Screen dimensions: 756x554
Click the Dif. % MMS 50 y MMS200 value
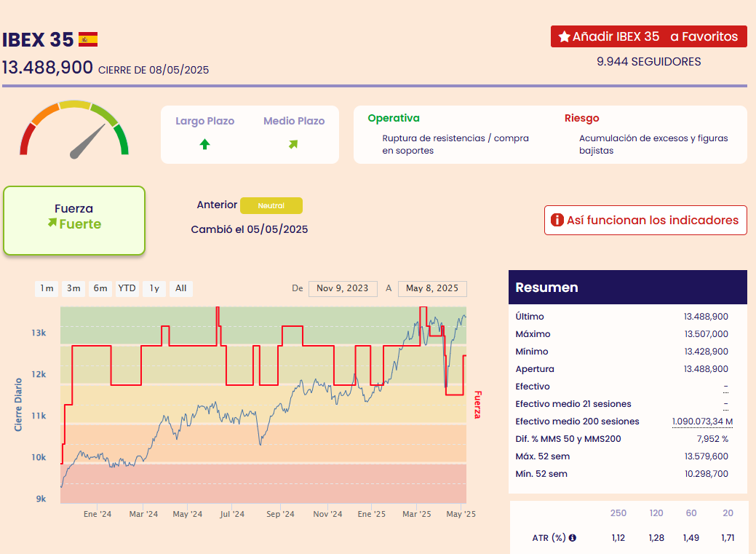pos(712,439)
